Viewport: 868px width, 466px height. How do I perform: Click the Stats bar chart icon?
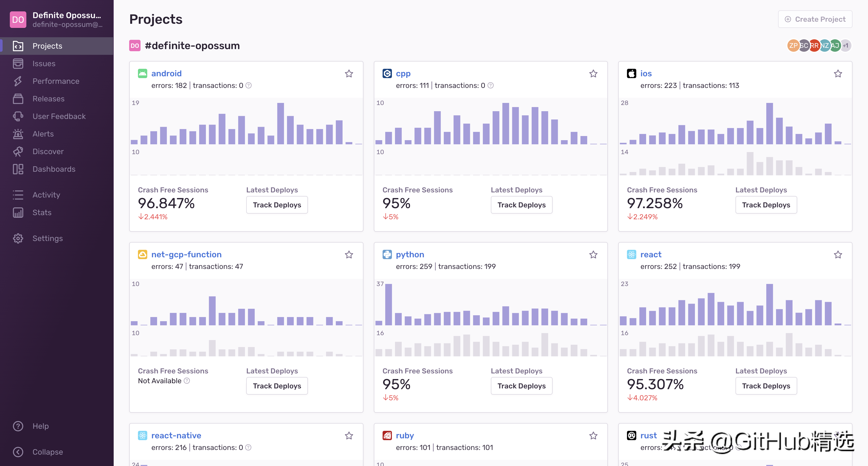(18, 212)
